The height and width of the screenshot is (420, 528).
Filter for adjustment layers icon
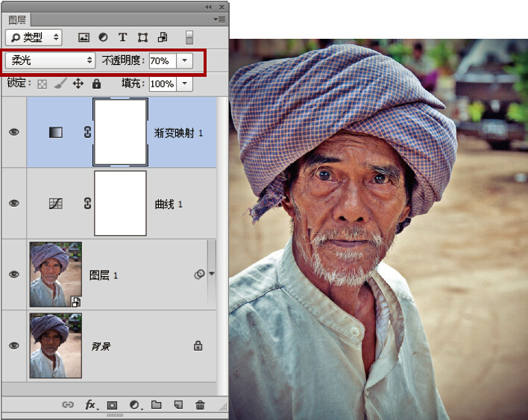103,37
